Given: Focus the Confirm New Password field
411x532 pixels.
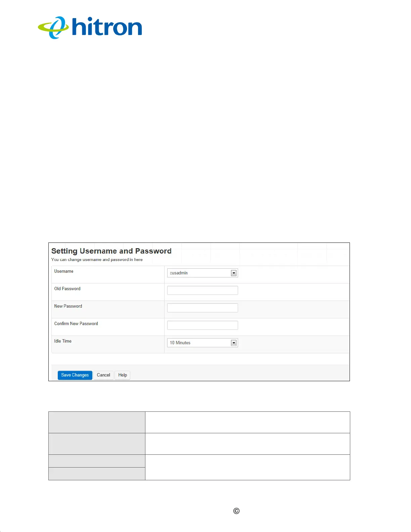Looking at the screenshot, I should (202, 325).
